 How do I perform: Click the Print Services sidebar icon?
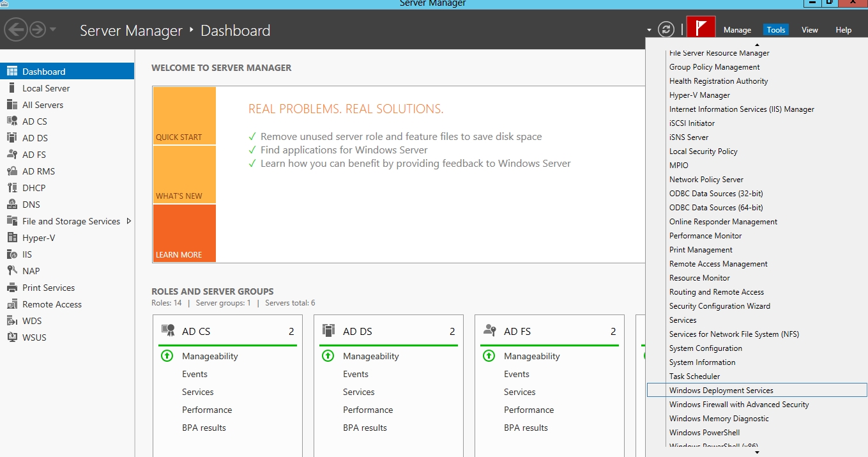(x=11, y=288)
